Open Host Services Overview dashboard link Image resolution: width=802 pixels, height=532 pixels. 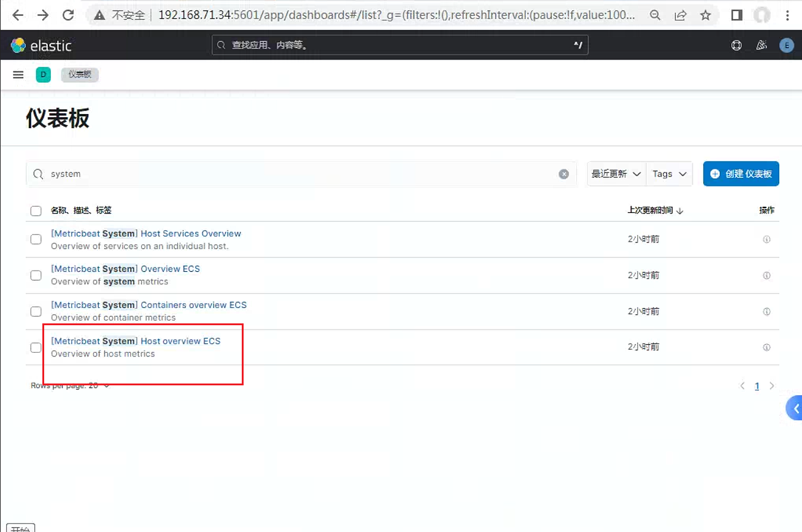[146, 233]
